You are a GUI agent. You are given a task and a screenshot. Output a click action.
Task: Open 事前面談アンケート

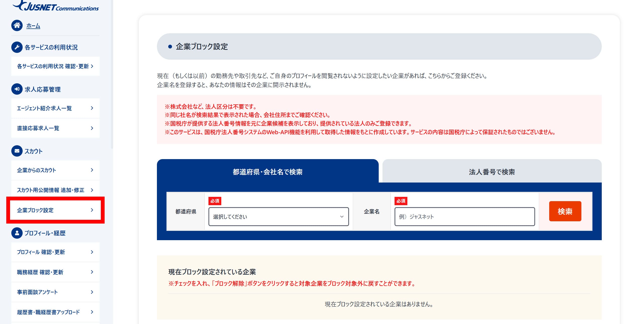(55, 292)
